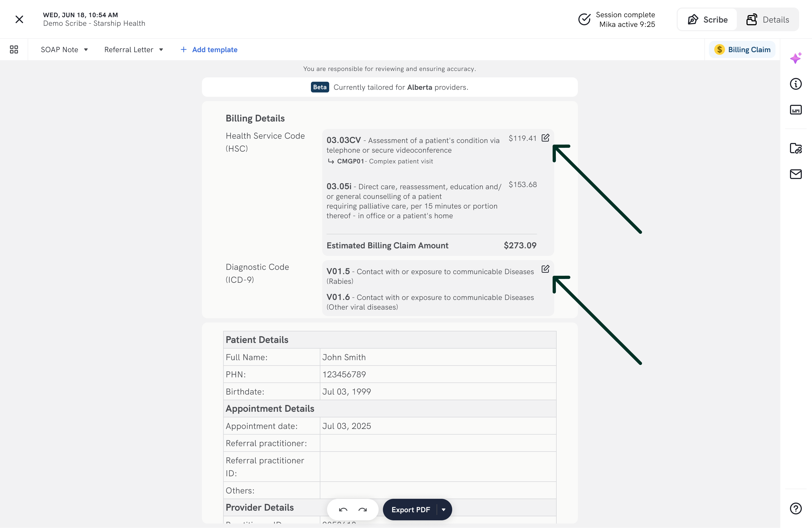Switch to the Scribe tab
This screenshot has height=530, width=812.
pyautogui.click(x=708, y=20)
